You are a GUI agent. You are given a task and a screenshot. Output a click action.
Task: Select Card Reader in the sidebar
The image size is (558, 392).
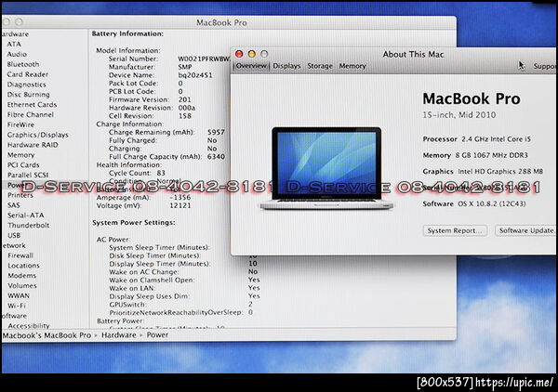(x=27, y=74)
